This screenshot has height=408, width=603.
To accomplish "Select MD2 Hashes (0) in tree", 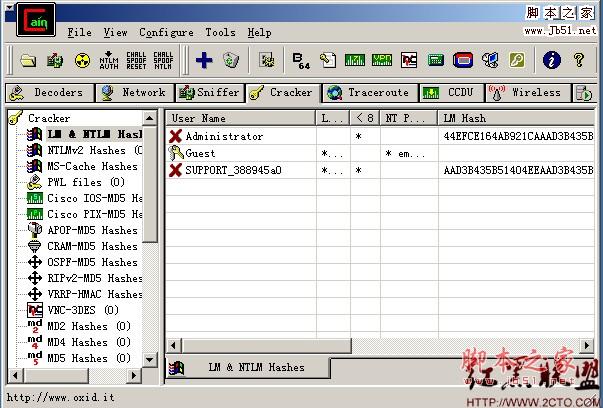I will point(89,326).
